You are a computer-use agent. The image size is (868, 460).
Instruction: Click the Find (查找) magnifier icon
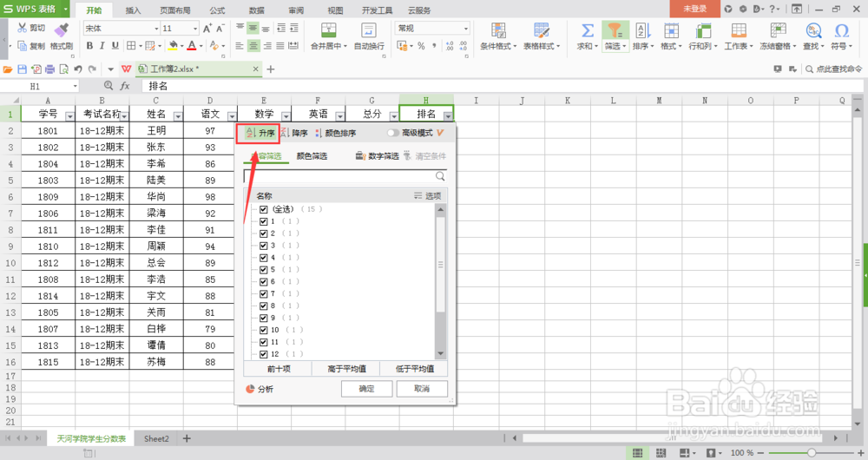tap(813, 30)
